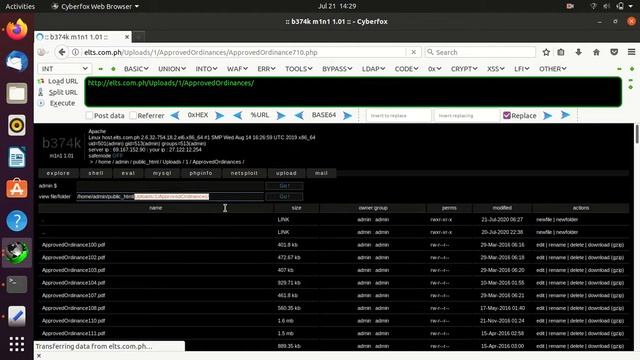Open LibreOffice Writer from the dock
Screen dimensions: 640x360
(17, 157)
